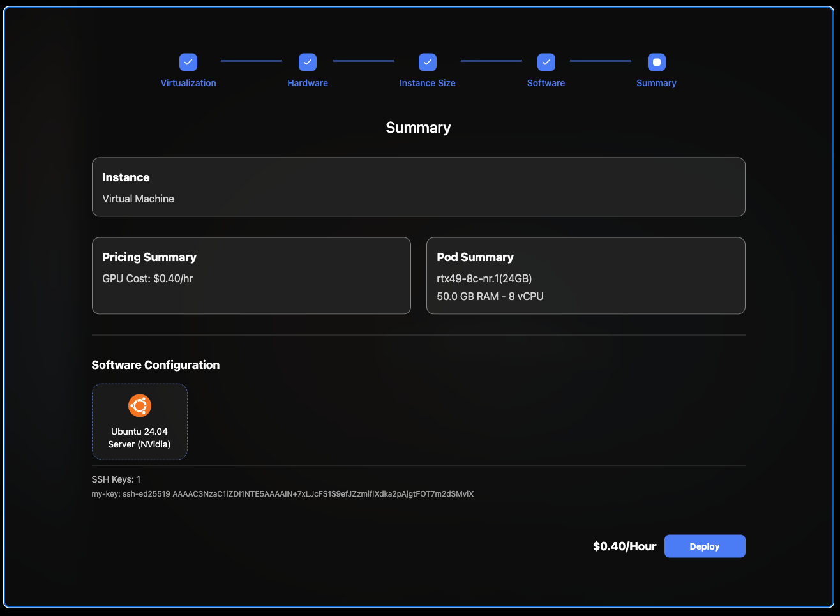Click the orange Ubuntu logo
The height and width of the screenshot is (616, 840).
coord(140,405)
